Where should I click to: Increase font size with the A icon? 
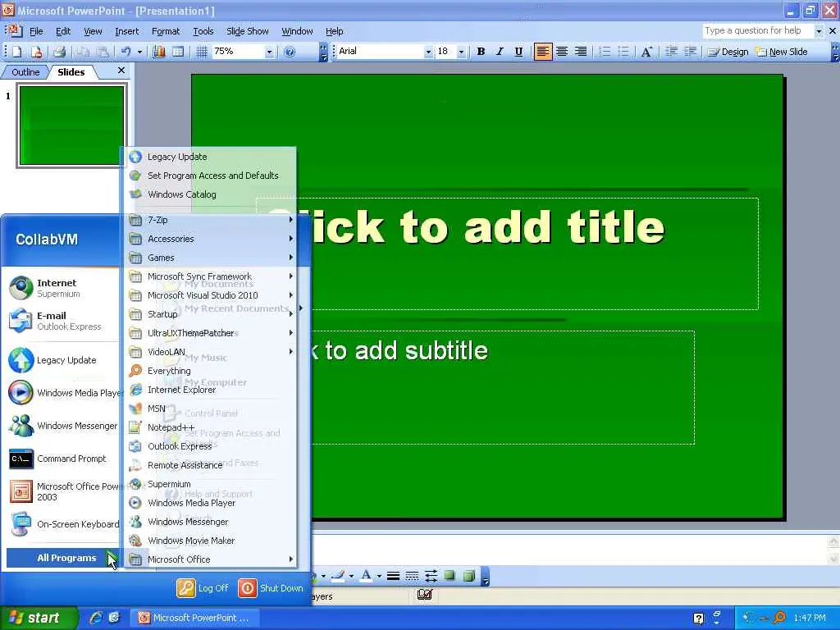tap(646, 52)
